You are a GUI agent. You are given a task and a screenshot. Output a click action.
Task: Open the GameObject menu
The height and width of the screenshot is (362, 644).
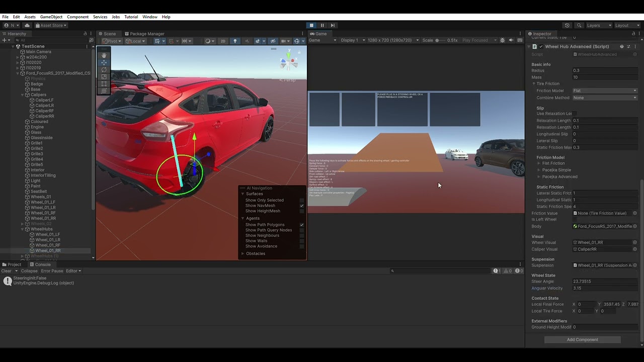tap(51, 17)
